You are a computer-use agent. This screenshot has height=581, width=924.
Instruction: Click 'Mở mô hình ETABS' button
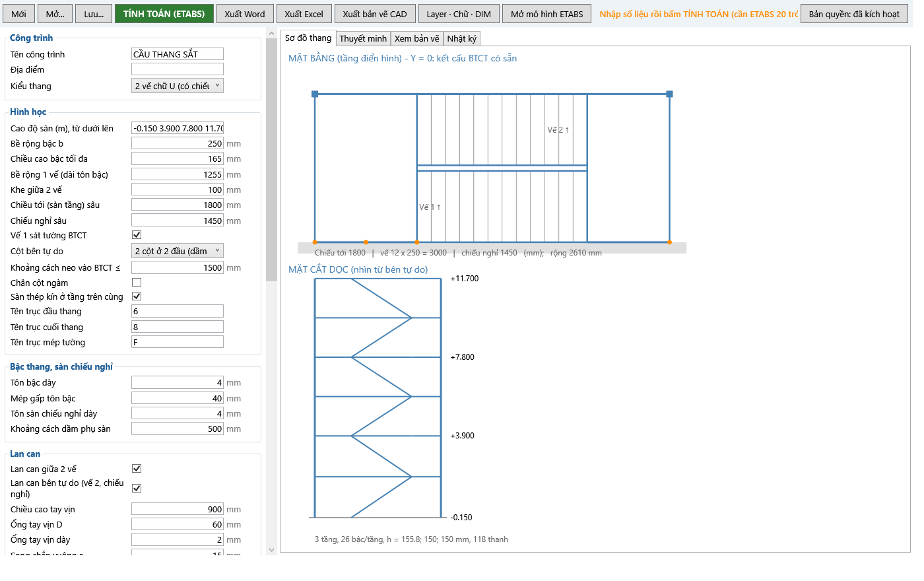point(547,14)
